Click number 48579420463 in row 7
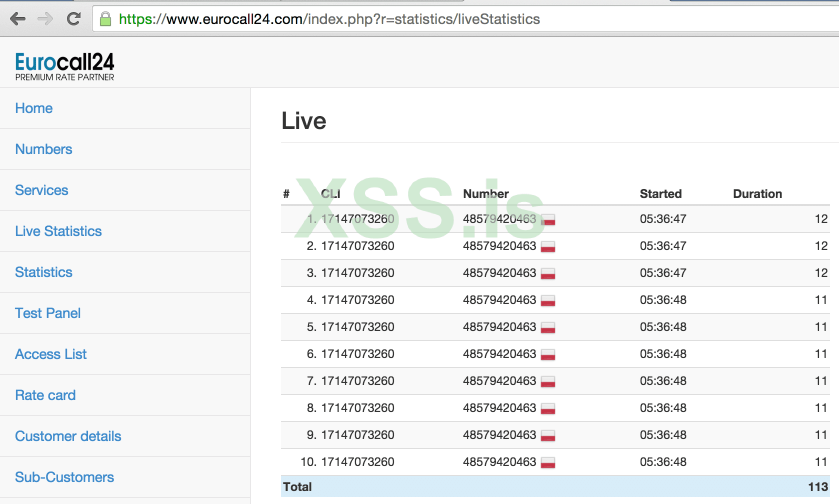The image size is (839, 504). [x=499, y=381]
